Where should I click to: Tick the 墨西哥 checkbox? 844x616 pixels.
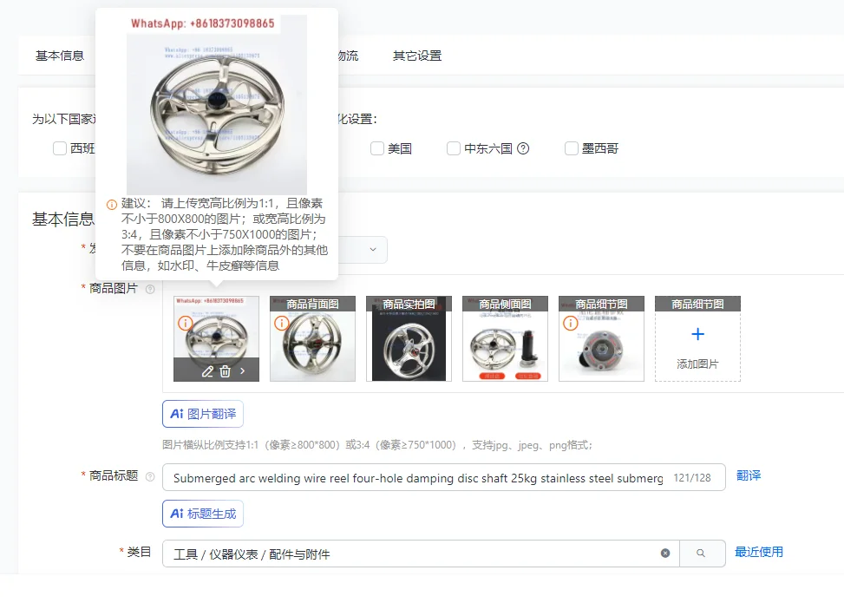click(x=571, y=148)
